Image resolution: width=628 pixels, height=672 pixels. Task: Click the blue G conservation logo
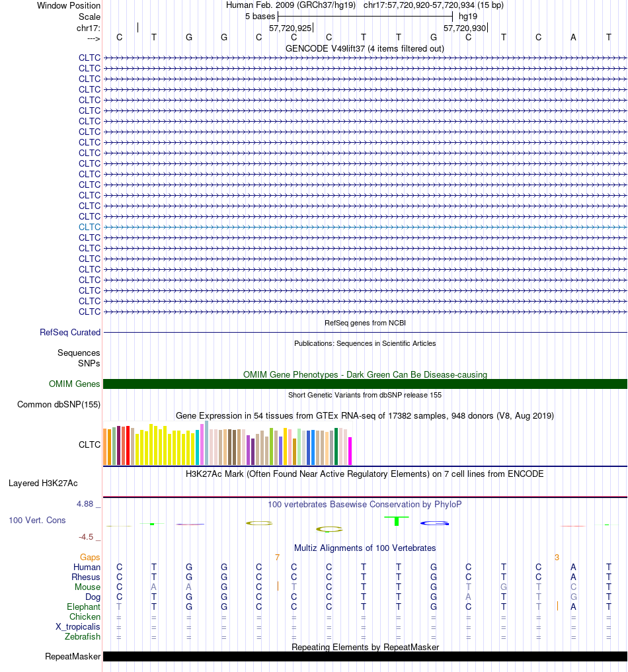point(434,523)
